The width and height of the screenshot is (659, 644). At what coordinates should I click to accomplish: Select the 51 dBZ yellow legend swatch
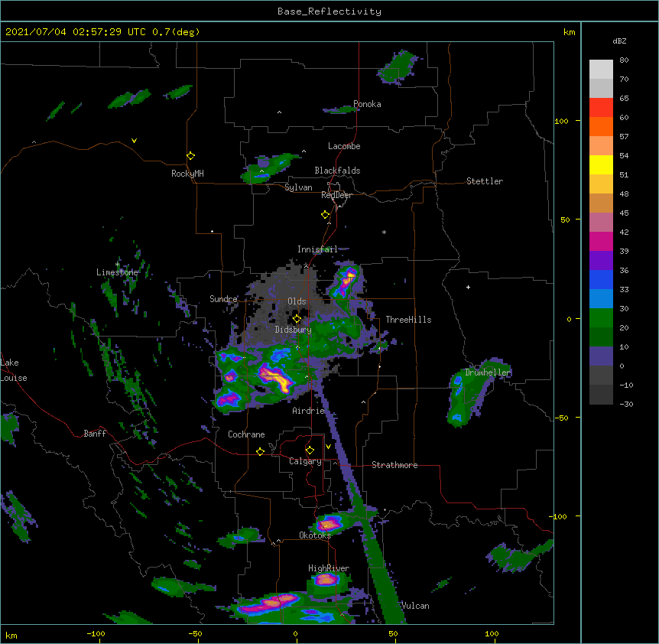click(601, 164)
